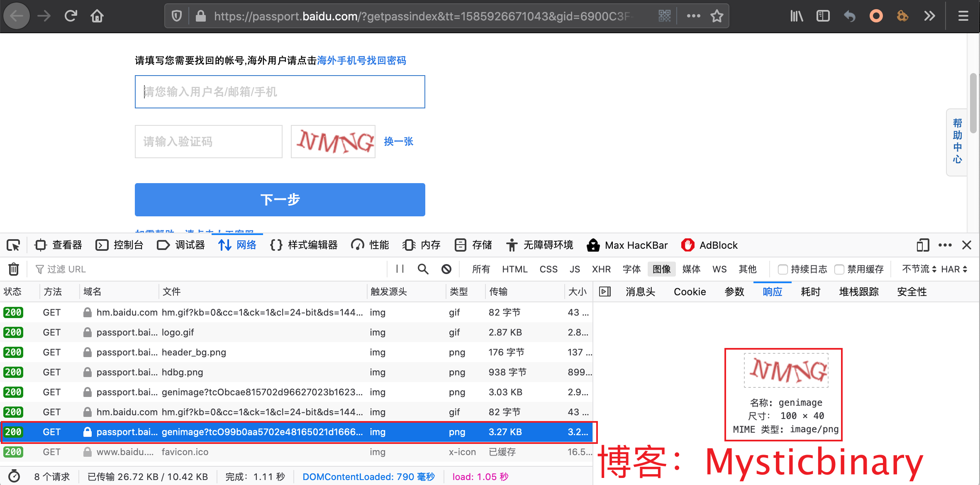980x485 pixels.
Task: Open the AdBlock devtools tab
Action: click(x=709, y=245)
